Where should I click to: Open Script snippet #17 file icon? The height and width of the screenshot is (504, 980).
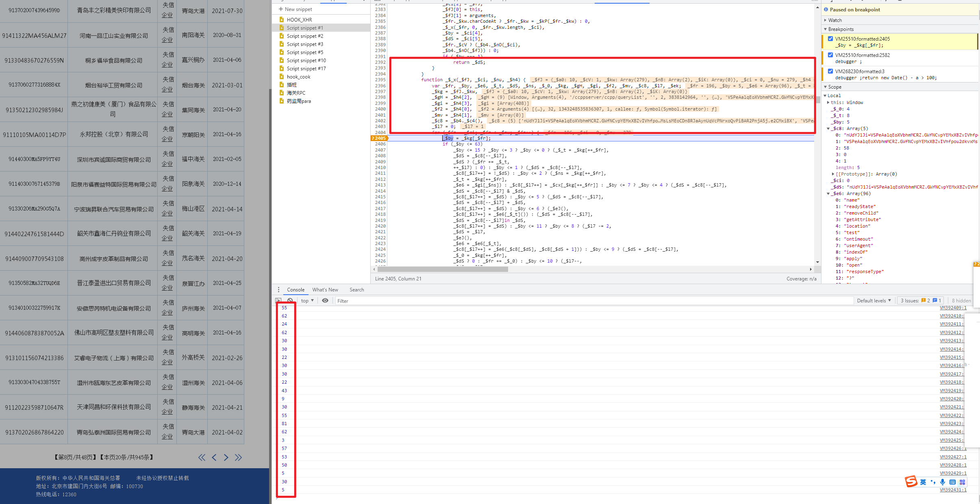pyautogui.click(x=281, y=68)
